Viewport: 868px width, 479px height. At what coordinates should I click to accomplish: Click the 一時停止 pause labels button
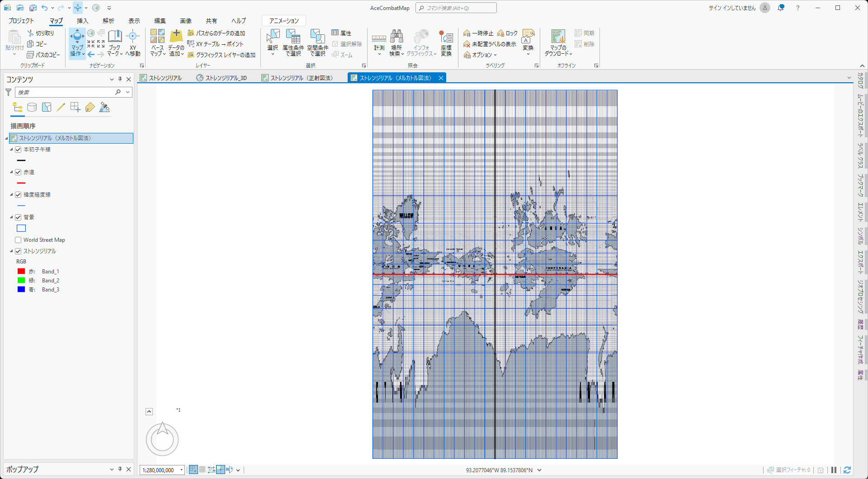pyautogui.click(x=478, y=33)
